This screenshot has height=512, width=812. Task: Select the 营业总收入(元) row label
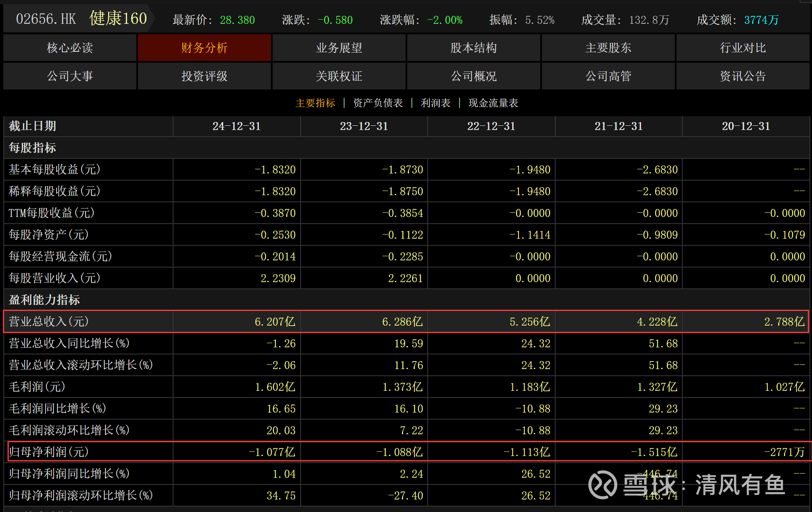(49, 321)
